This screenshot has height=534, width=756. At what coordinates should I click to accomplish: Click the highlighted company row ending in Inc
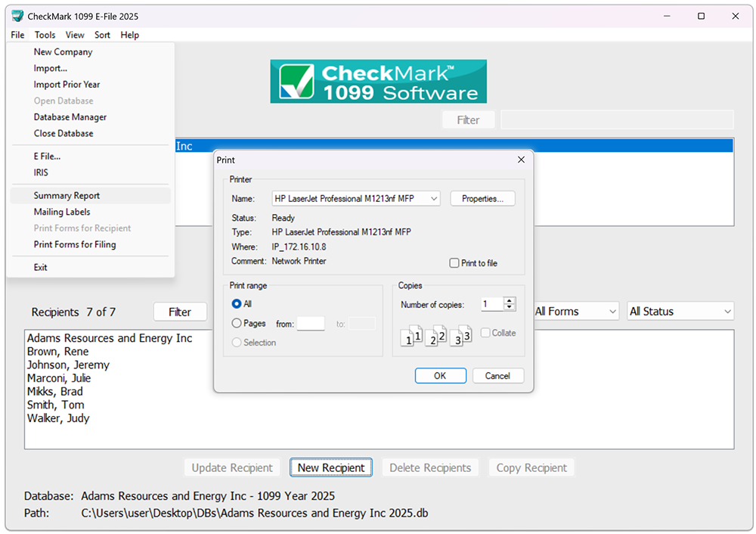(453, 146)
